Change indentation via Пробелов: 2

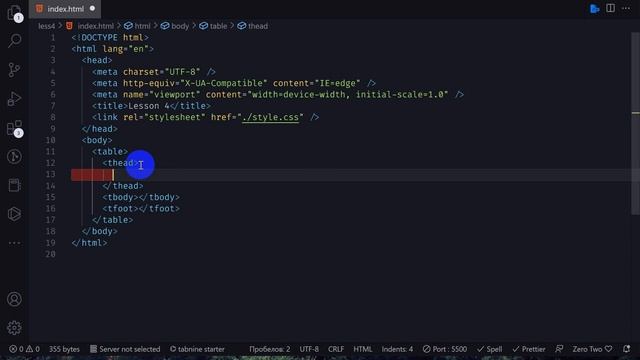tap(269, 349)
